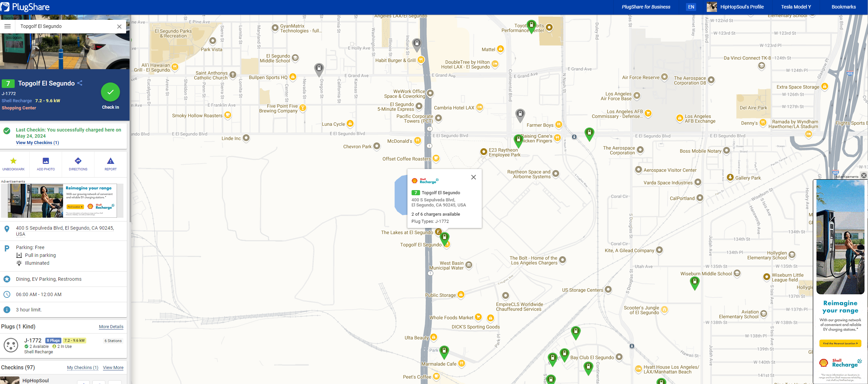The height and width of the screenshot is (384, 868).
Task: Close the right-side advertisement
Action: 864,176
